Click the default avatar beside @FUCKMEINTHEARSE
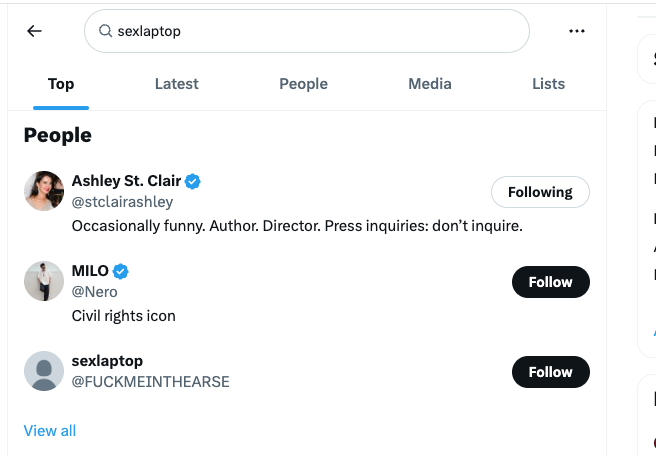 click(44, 371)
